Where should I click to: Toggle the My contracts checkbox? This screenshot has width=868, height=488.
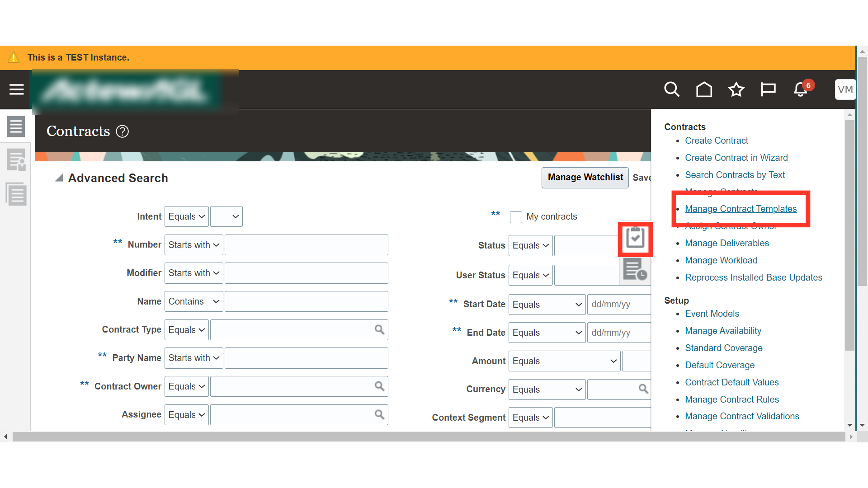516,217
